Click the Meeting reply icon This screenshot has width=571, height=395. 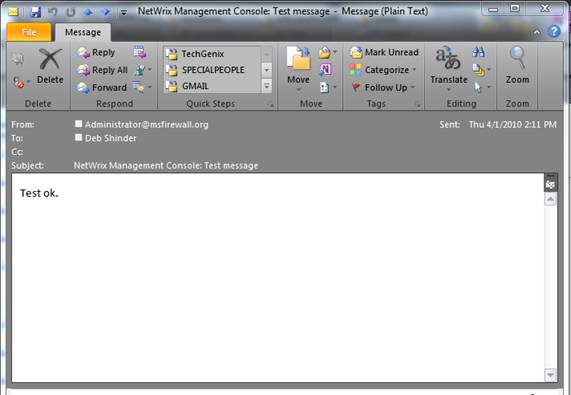click(139, 52)
